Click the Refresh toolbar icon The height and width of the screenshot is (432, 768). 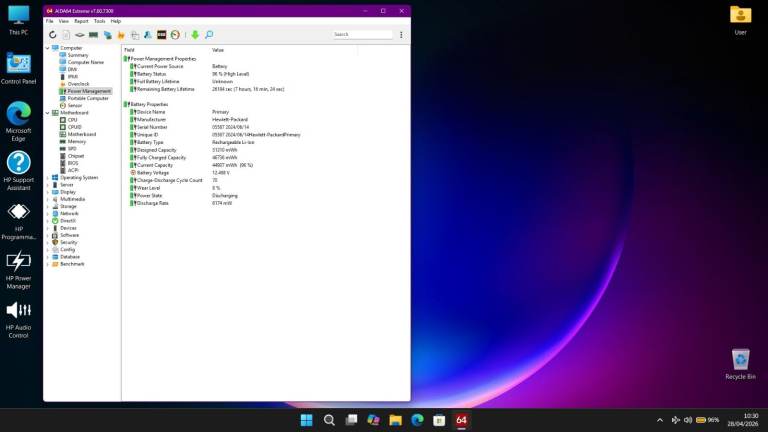(x=52, y=35)
